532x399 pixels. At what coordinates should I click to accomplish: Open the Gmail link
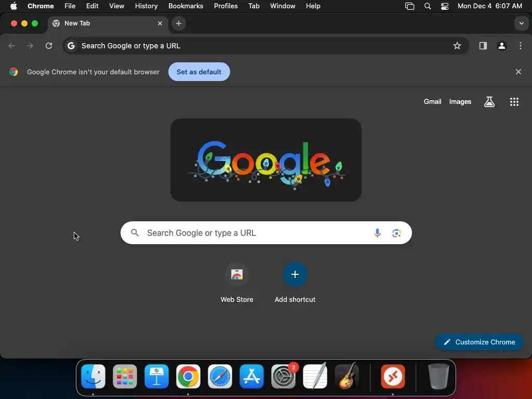(432, 101)
